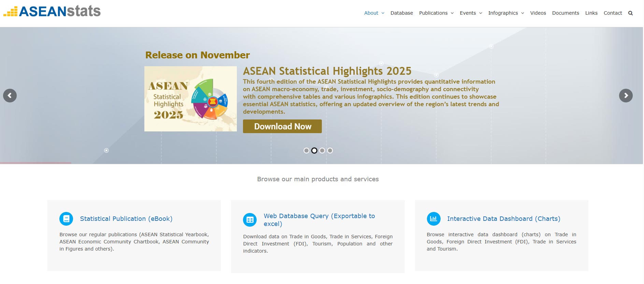644x284 pixels.
Task: Expand the Infographics dropdown menu
Action: coord(506,13)
